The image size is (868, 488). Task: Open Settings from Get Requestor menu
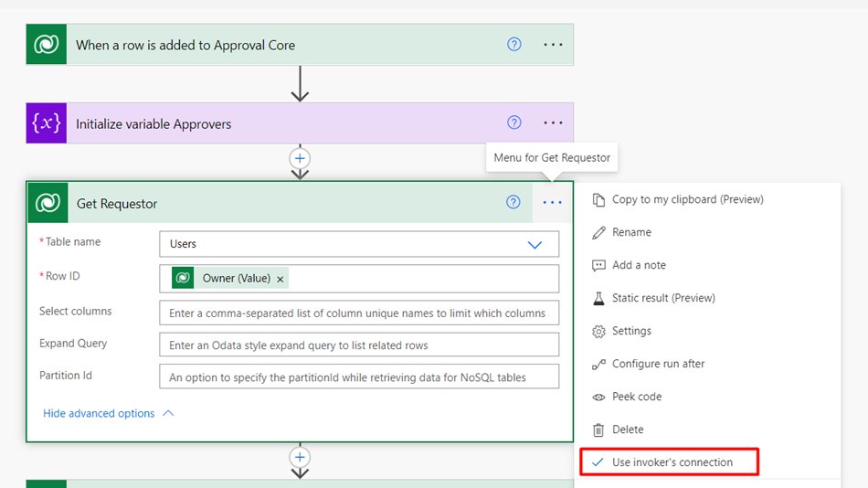631,331
